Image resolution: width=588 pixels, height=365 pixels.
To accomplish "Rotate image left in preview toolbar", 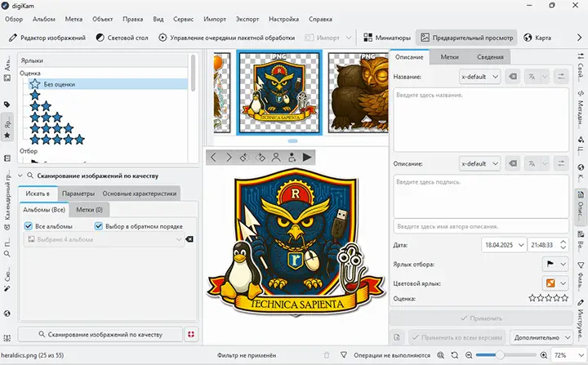I will [x=244, y=157].
